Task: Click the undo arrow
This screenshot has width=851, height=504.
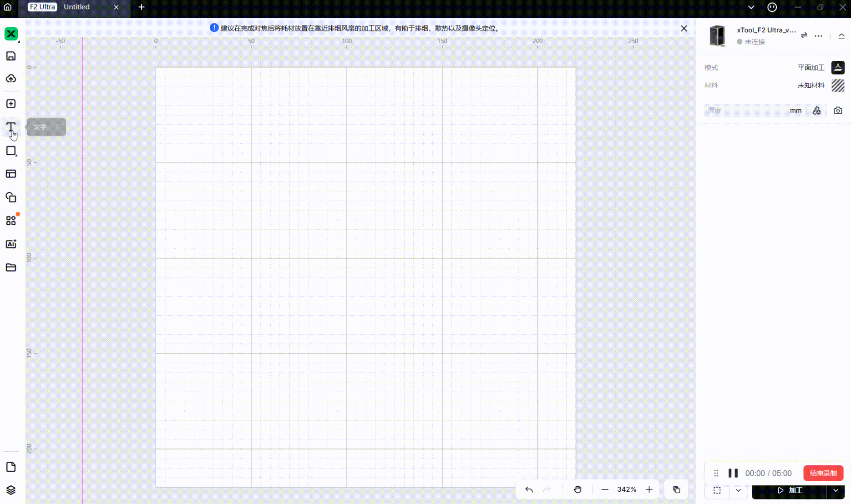Action: [x=529, y=489]
